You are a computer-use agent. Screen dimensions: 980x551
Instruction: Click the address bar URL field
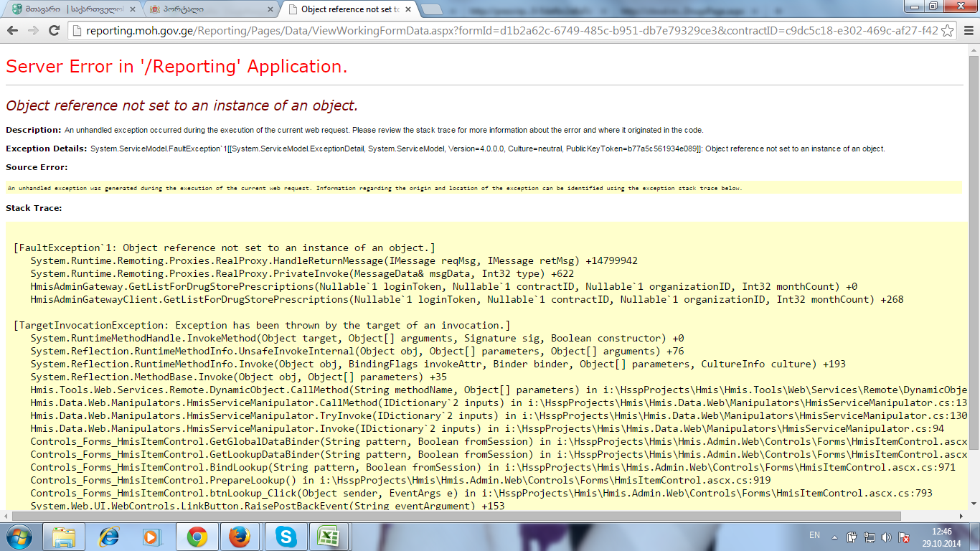click(x=502, y=31)
